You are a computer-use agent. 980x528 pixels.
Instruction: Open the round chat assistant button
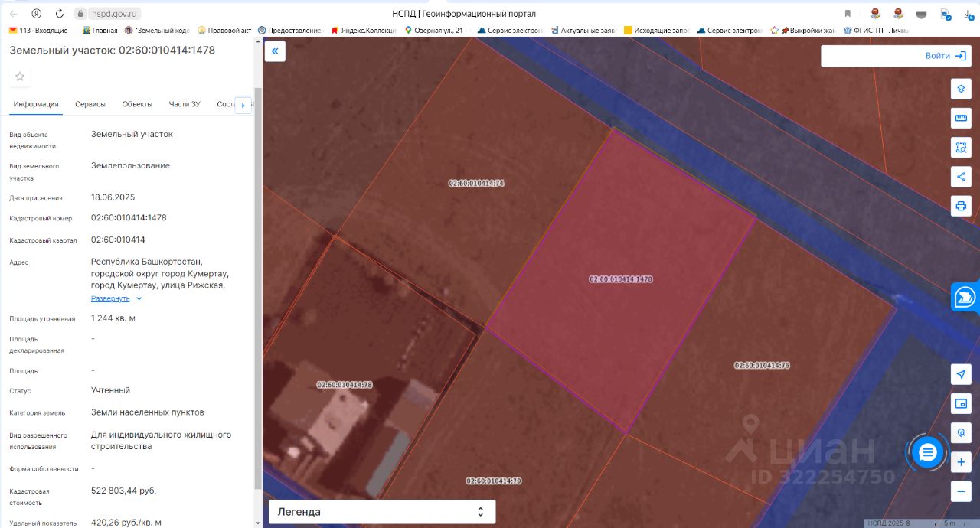(x=927, y=453)
